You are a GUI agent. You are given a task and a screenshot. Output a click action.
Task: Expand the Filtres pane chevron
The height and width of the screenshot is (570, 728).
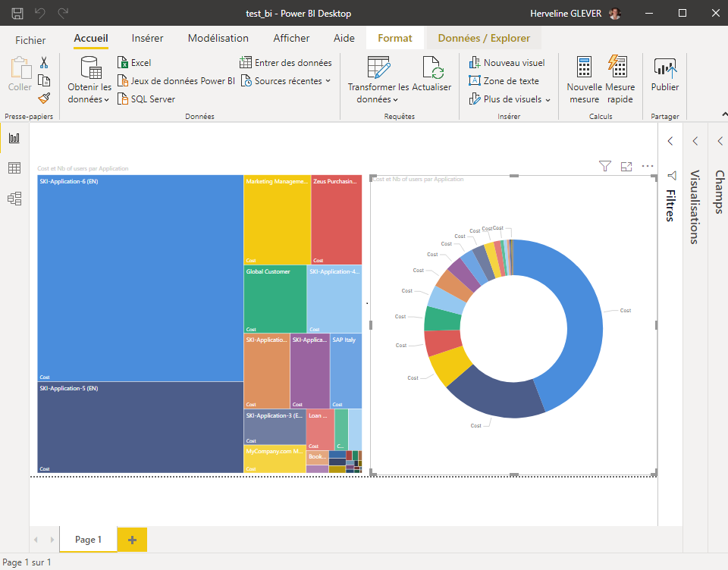[670, 141]
